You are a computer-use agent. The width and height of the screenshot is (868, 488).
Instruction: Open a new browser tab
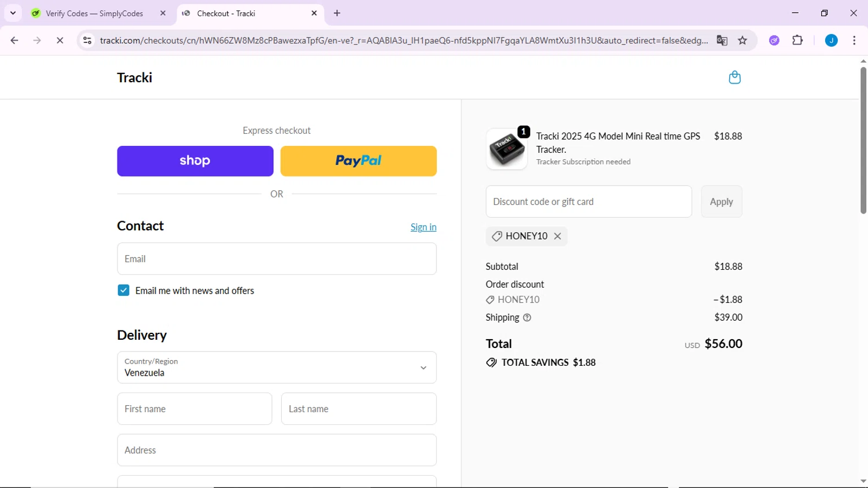pyautogui.click(x=337, y=13)
